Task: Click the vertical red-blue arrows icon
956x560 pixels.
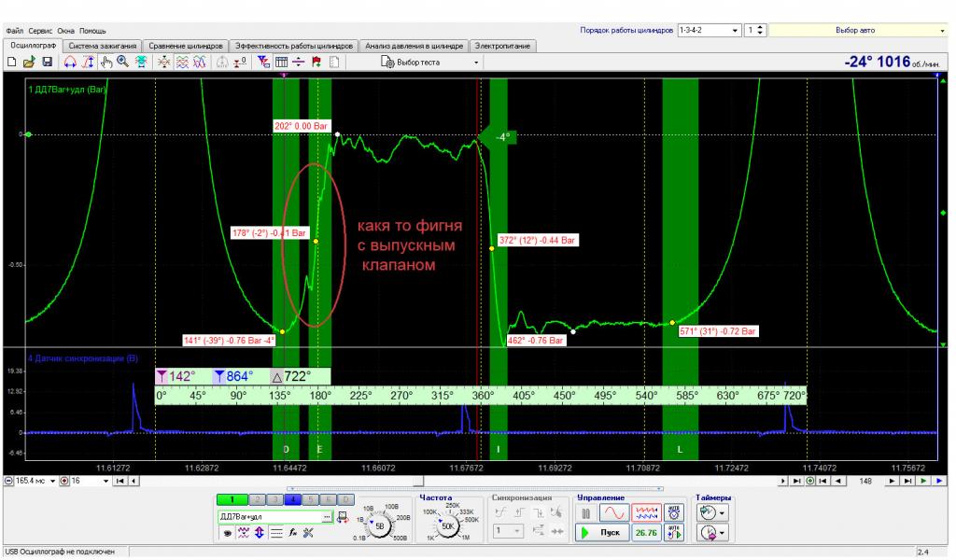Action: pyautogui.click(x=260, y=533)
